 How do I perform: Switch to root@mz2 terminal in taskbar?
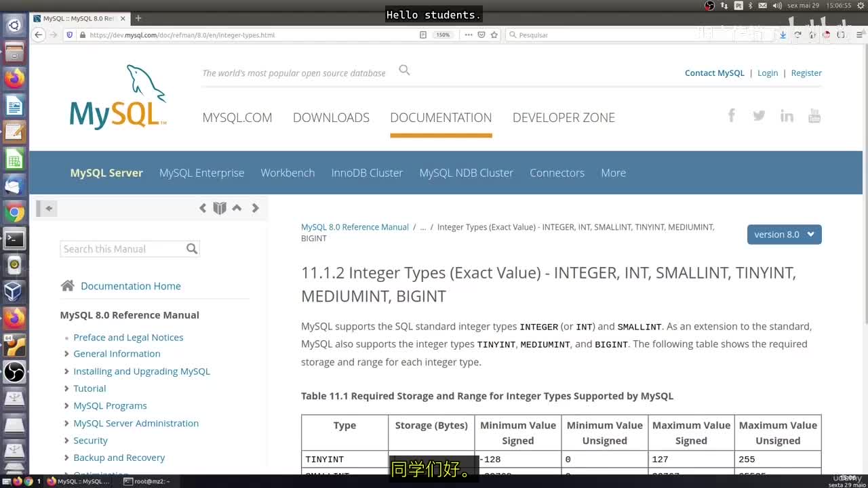pyautogui.click(x=147, y=481)
